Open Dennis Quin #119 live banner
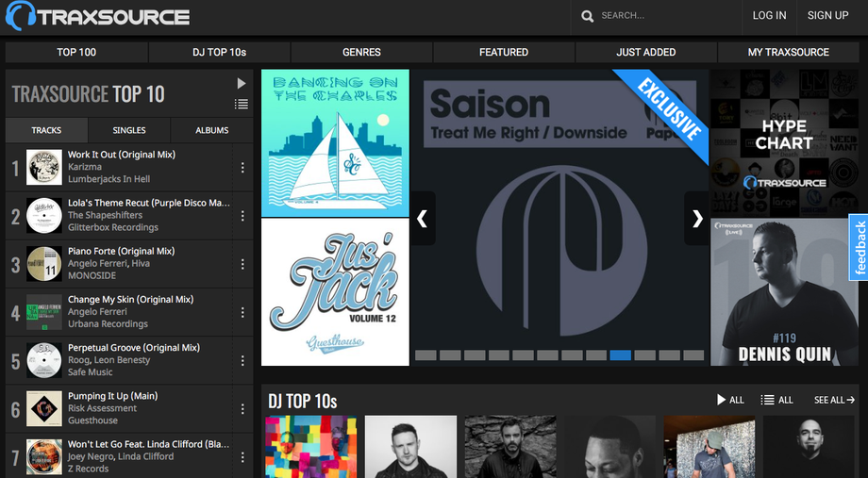This screenshot has width=868, height=478. pos(784,292)
